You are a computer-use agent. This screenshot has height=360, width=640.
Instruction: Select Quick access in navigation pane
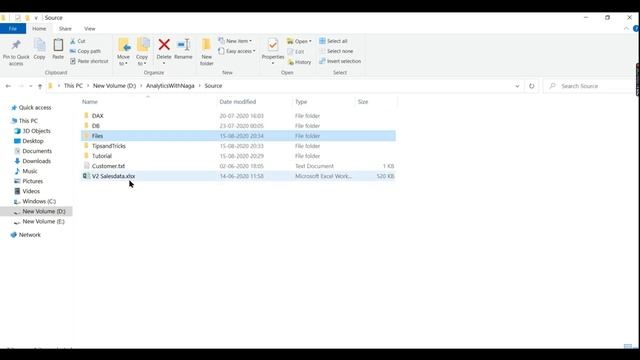click(x=35, y=108)
